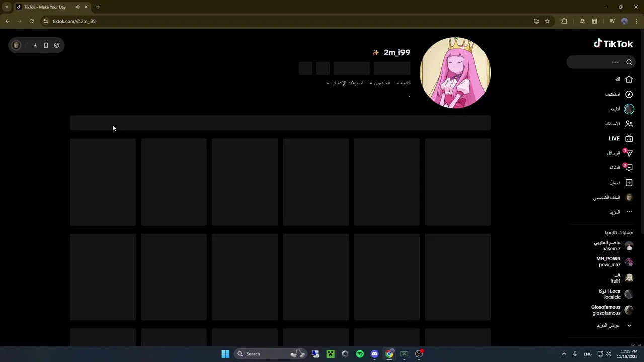Viewport: 644px width, 362px height.
Task: Click the address bar URL tiktok.com/@2m_i99
Action: point(74,21)
